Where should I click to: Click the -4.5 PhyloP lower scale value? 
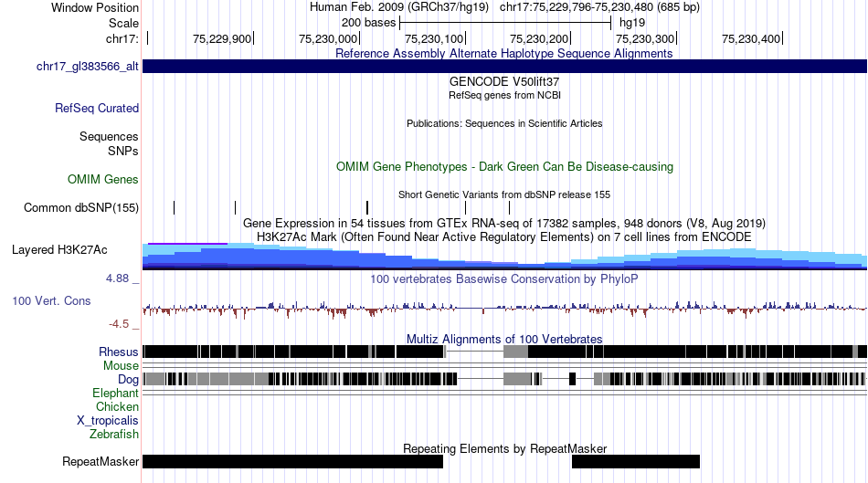(x=119, y=323)
